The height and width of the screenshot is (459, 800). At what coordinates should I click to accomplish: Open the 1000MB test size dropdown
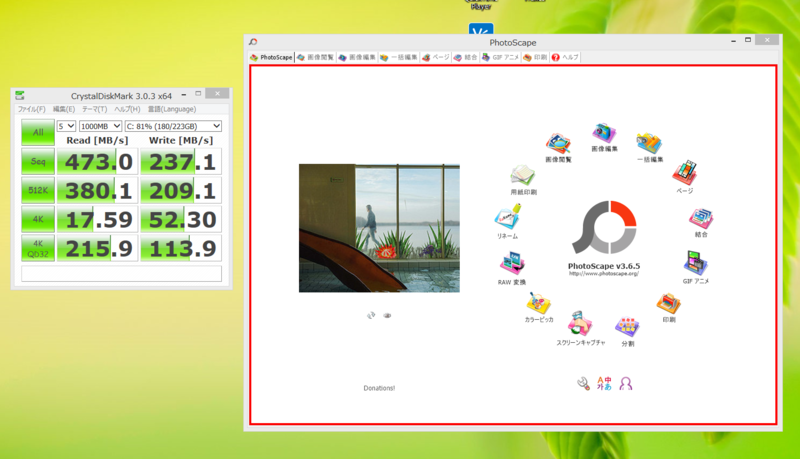(x=101, y=126)
